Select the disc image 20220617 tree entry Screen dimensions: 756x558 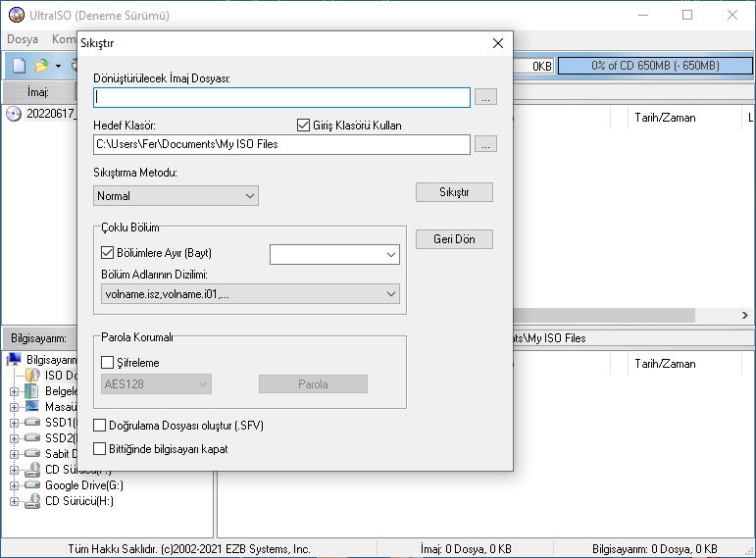point(41,114)
